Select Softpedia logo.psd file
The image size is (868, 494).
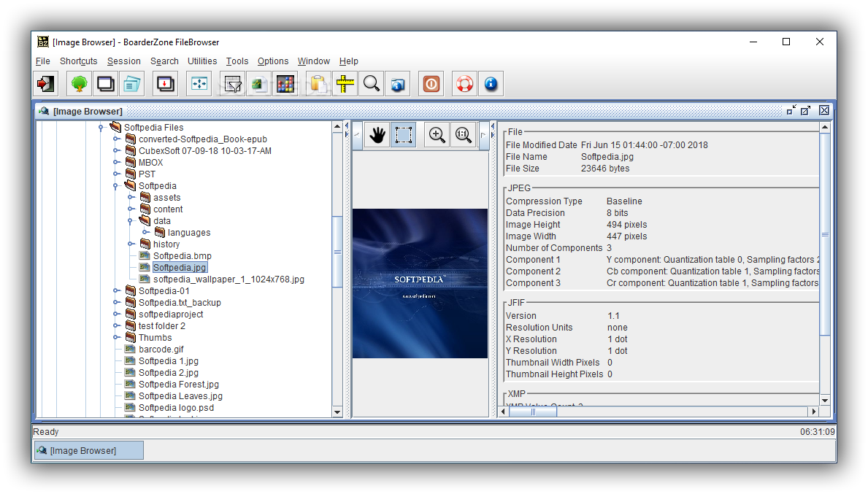tap(176, 408)
